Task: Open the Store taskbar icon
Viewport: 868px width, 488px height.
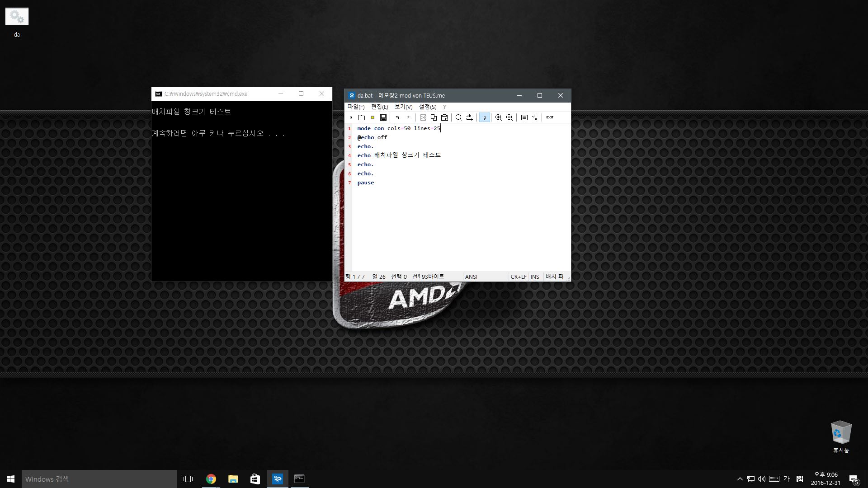Action: point(255,479)
